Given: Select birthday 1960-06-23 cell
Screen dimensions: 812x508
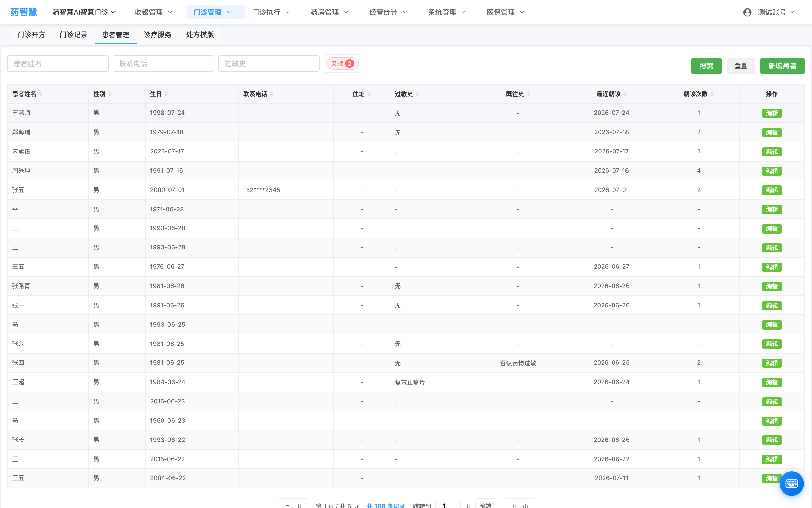Looking at the screenshot, I should tap(167, 421).
